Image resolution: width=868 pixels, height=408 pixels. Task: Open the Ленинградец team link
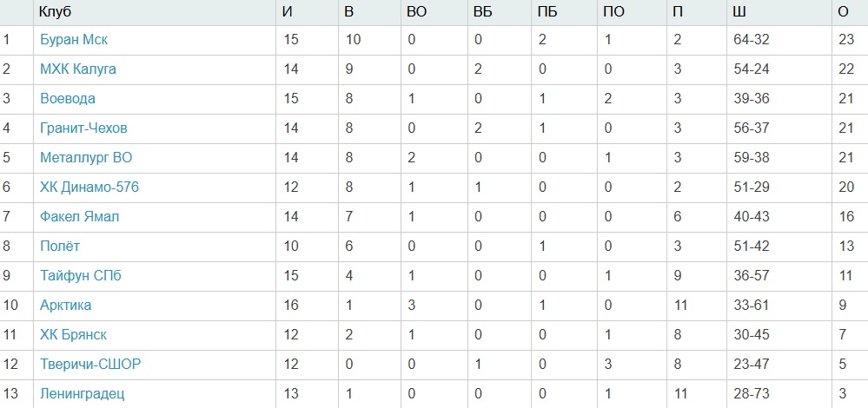pos(83,393)
